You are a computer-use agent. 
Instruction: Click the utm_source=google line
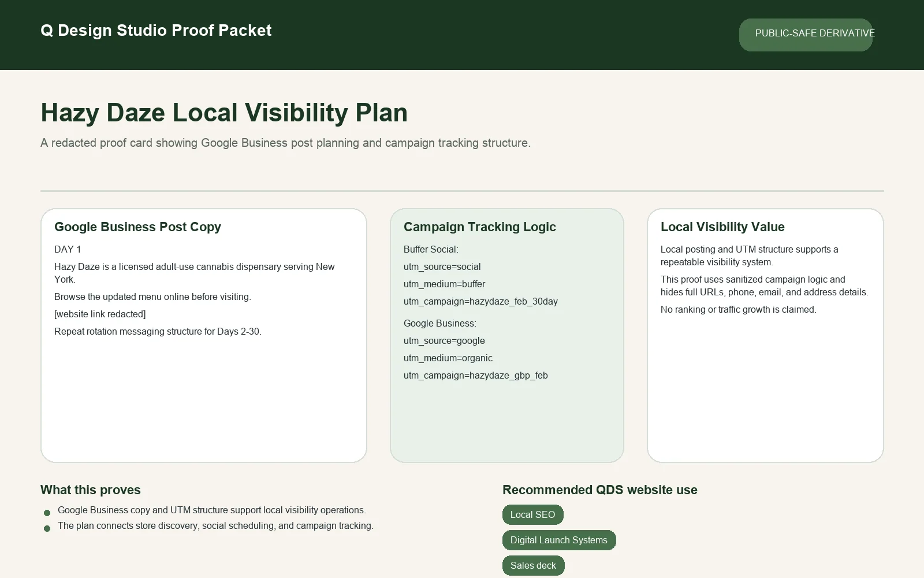[444, 340]
